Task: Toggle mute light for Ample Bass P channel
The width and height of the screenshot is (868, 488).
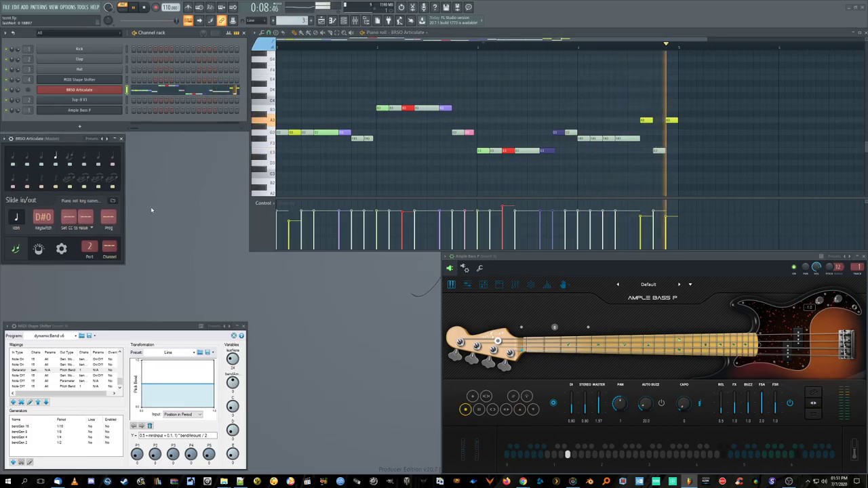Action: coord(6,110)
